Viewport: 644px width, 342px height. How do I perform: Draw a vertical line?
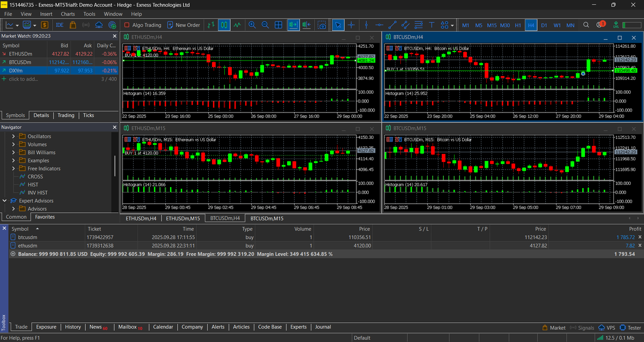(366, 25)
